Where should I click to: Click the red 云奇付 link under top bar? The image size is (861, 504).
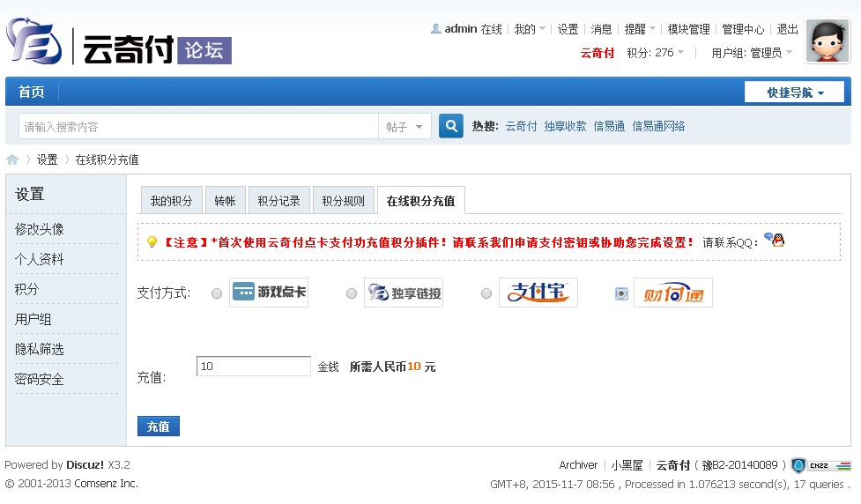click(x=598, y=53)
